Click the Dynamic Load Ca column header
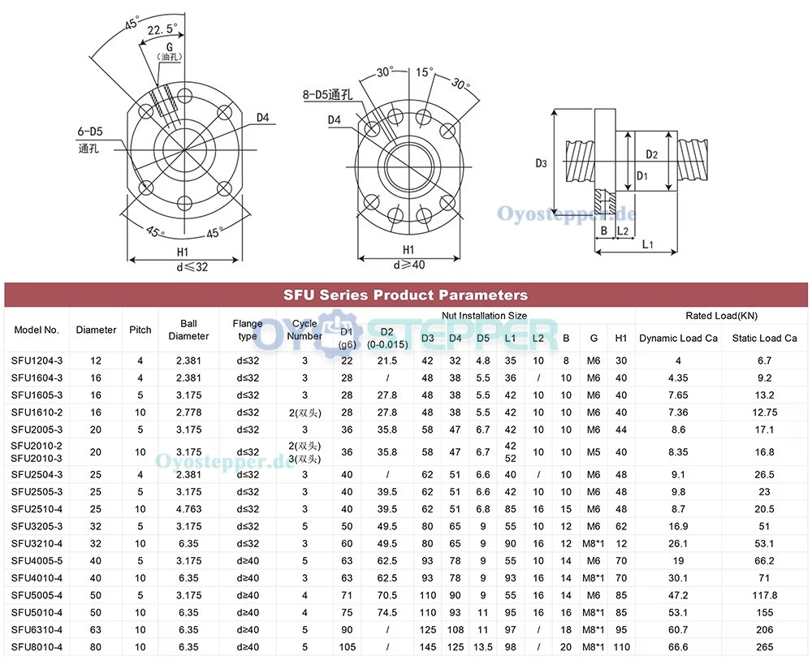 (x=678, y=338)
